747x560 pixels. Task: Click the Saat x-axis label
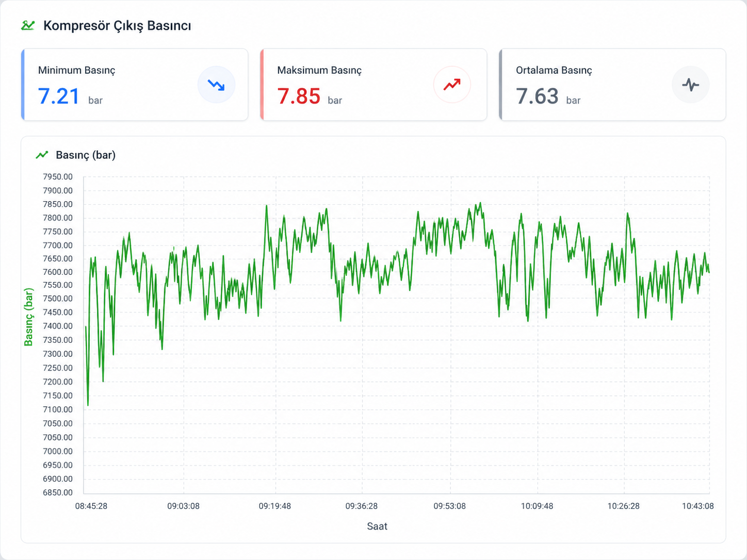tap(377, 526)
